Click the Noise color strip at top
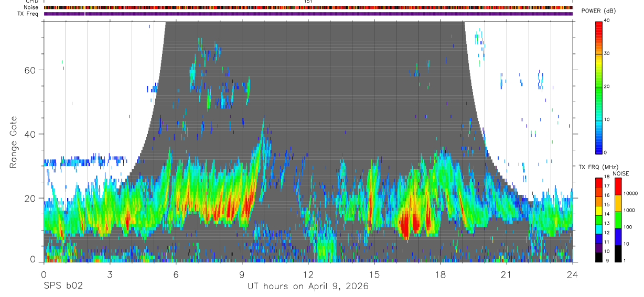This screenshot has width=644, height=297. click(x=308, y=7)
